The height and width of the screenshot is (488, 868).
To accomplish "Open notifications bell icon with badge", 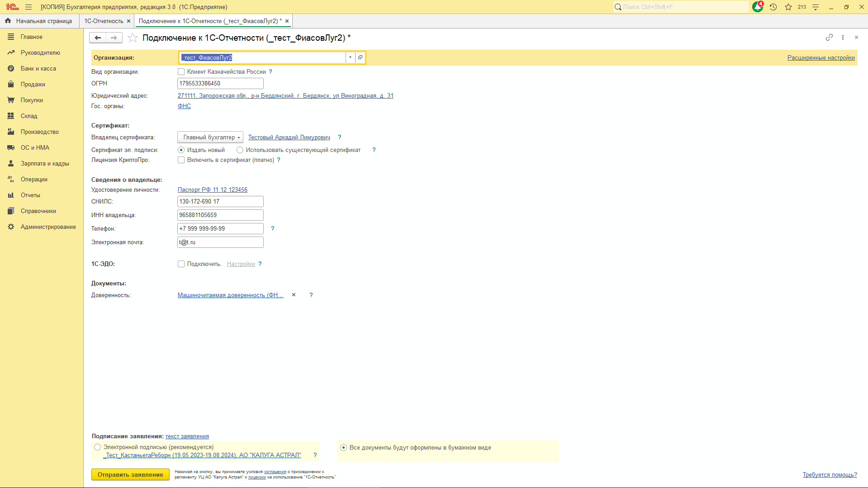I will coord(758,7).
